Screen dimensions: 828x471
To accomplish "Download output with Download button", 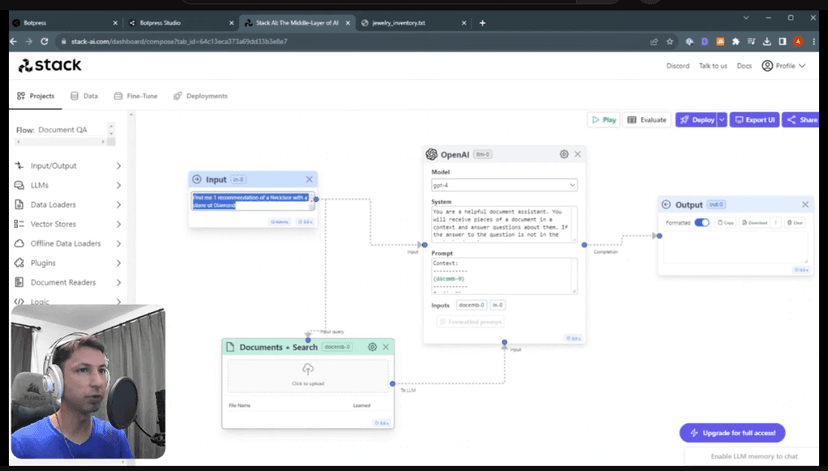I will [754, 223].
